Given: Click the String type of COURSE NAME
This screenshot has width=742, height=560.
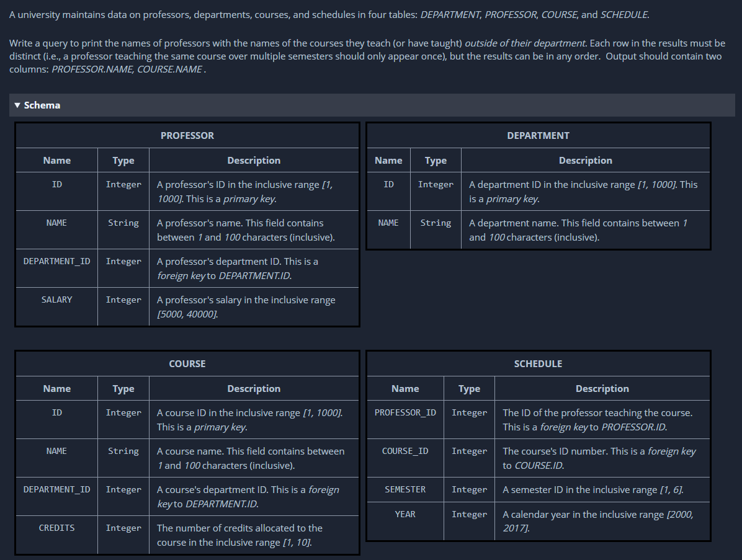Looking at the screenshot, I should pos(123,451).
